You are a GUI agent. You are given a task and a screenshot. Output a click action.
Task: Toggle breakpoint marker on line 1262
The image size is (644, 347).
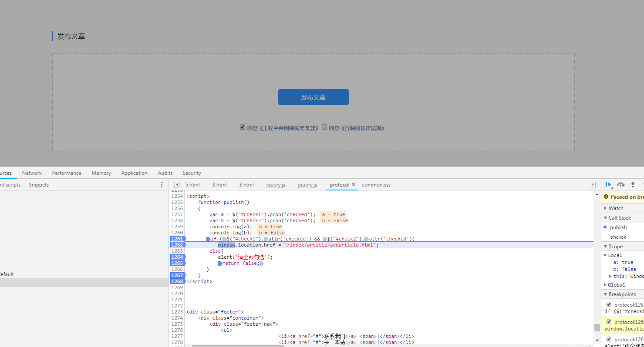[x=178, y=245]
